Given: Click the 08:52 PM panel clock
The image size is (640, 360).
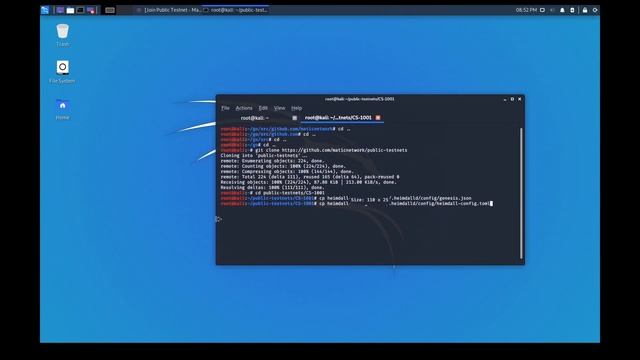Looking at the screenshot, I should coord(526,10).
